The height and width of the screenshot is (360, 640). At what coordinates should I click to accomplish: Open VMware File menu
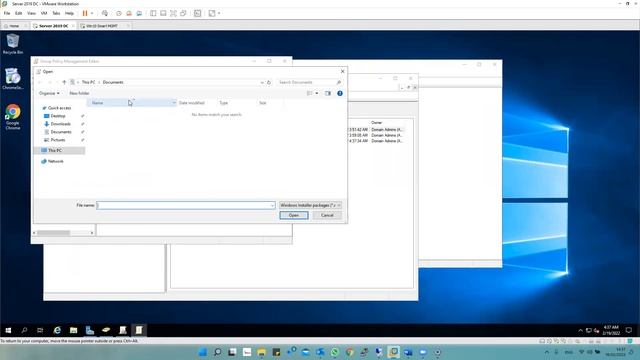click(7, 13)
